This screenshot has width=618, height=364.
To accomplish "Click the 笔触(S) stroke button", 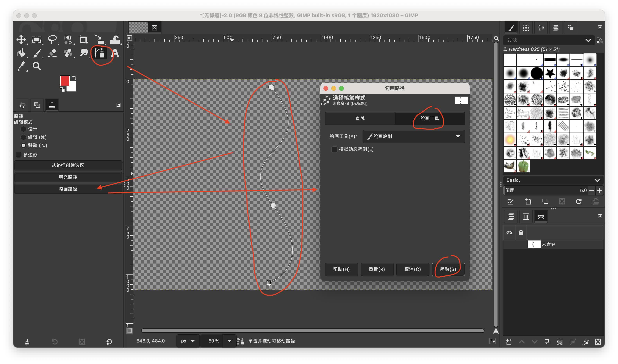I will click(x=448, y=269).
